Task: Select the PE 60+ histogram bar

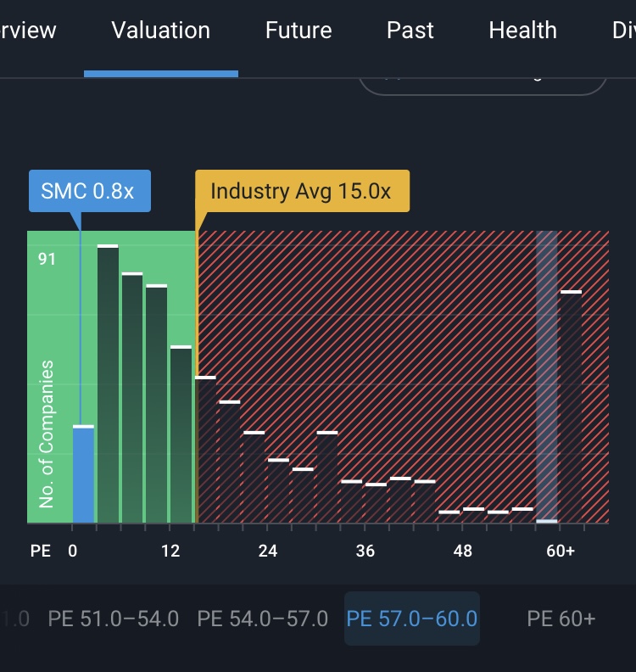Action: (x=571, y=407)
